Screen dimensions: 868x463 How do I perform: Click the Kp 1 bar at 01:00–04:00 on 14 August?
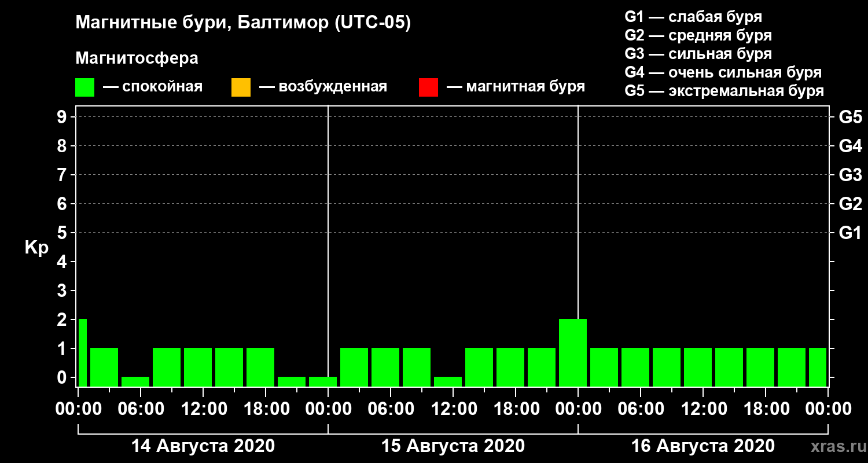tap(104, 367)
